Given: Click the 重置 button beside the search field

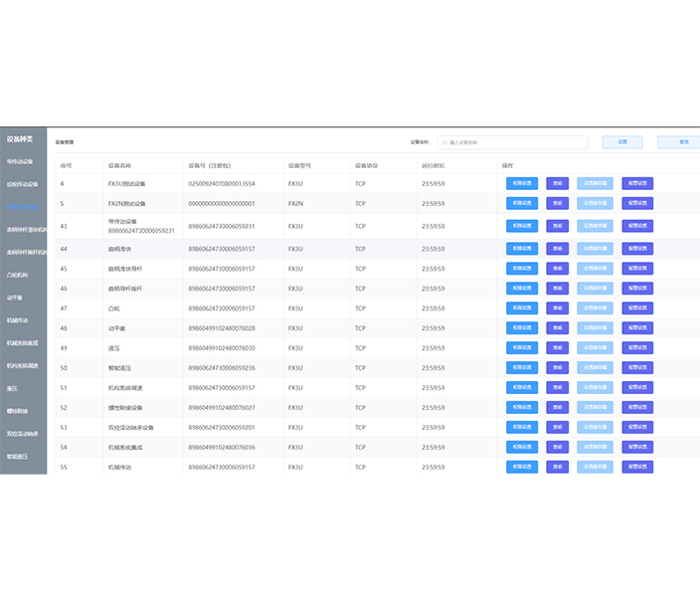Looking at the screenshot, I should click(622, 142).
